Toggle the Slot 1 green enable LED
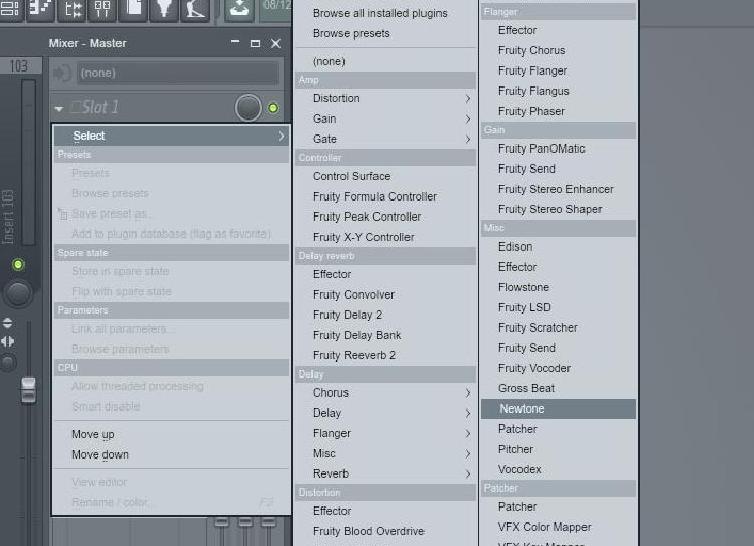754x546 pixels. coord(273,108)
